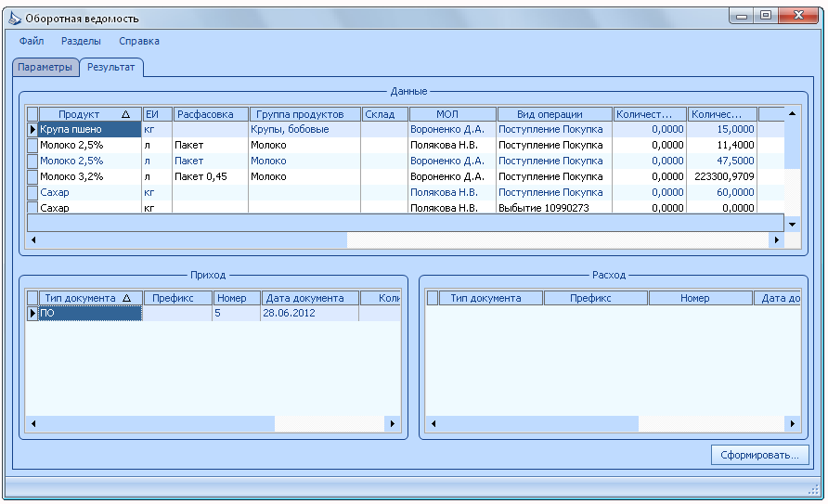Click row selector for Молоко 3,2% row
Image resolution: width=828 pixels, height=504 pixels.
point(32,176)
